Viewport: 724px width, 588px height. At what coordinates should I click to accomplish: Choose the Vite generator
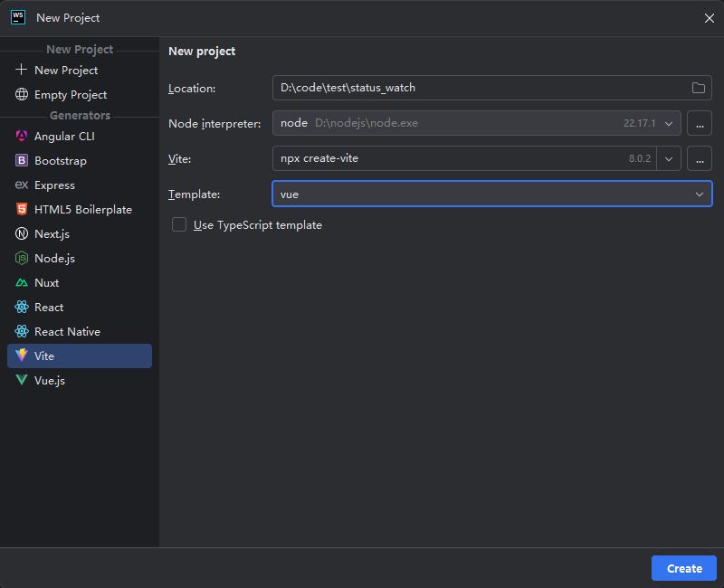(80, 356)
